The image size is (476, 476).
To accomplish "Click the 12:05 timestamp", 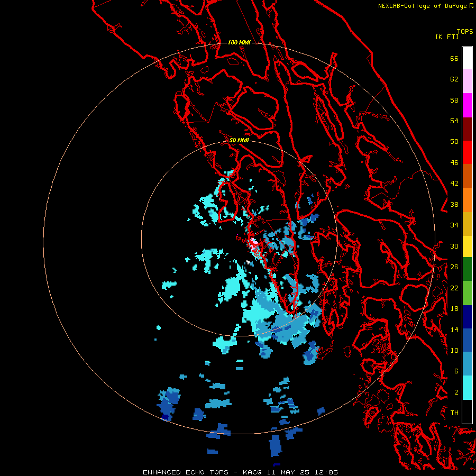I will click(x=326, y=472).
